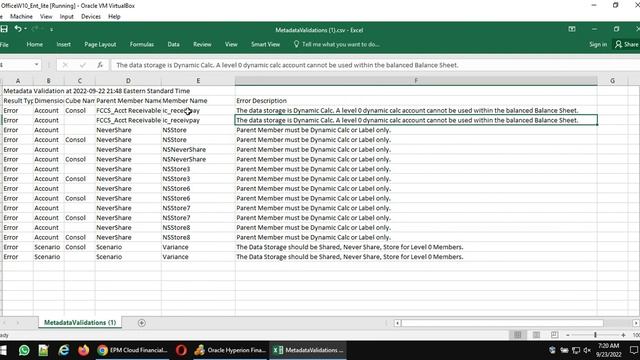Open the Action Center notifications icon
The width and height of the screenshot is (640, 360).
click(633, 350)
